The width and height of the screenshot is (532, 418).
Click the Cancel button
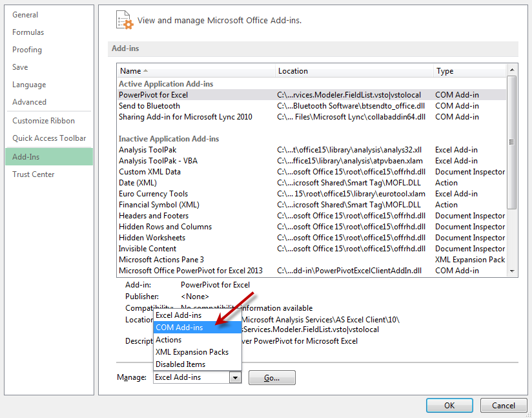(504, 406)
